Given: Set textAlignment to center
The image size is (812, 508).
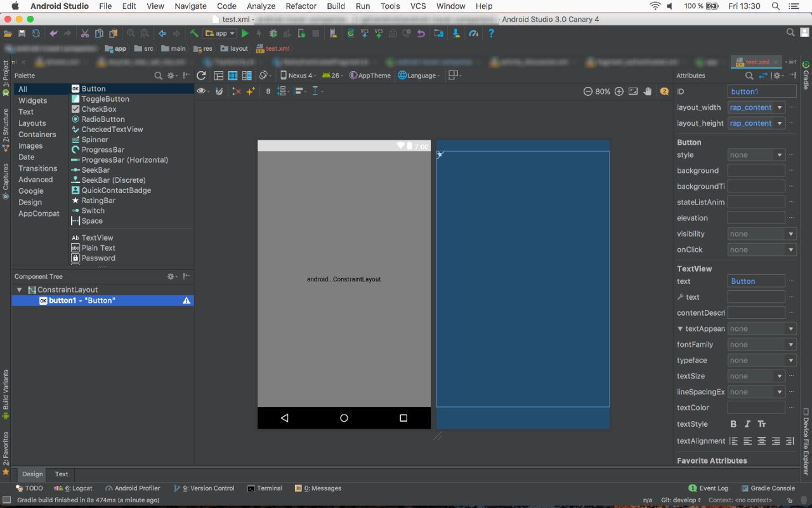Looking at the screenshot, I should pos(762,441).
